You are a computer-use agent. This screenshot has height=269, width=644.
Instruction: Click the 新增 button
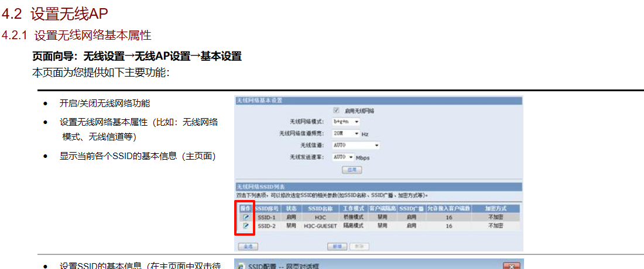(x=337, y=246)
